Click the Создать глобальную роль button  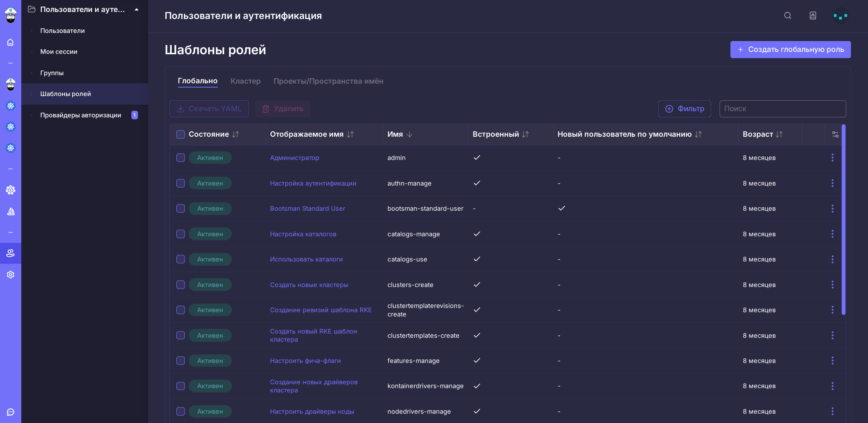coord(790,50)
